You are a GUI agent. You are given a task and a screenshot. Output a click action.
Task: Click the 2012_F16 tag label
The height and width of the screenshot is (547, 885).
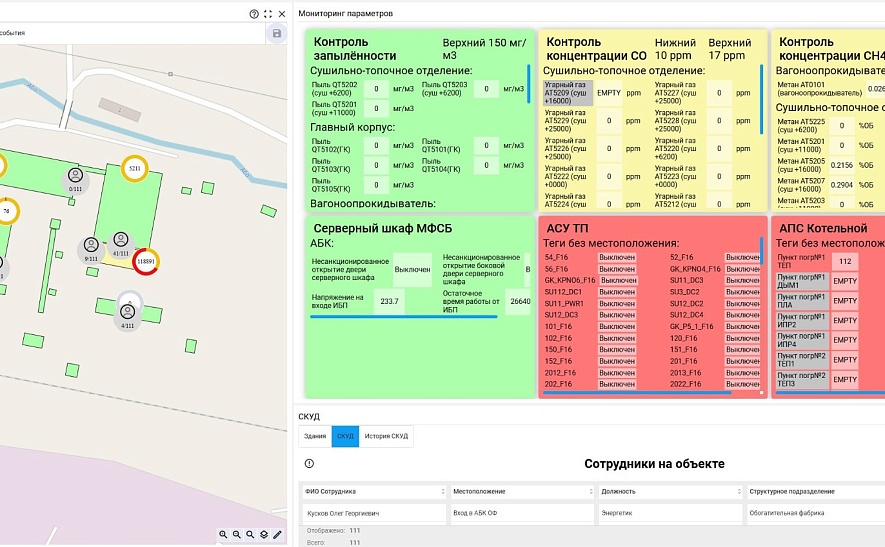(560, 373)
